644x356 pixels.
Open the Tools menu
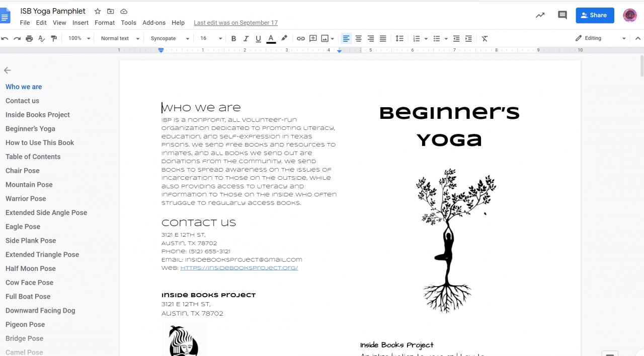coord(129,23)
